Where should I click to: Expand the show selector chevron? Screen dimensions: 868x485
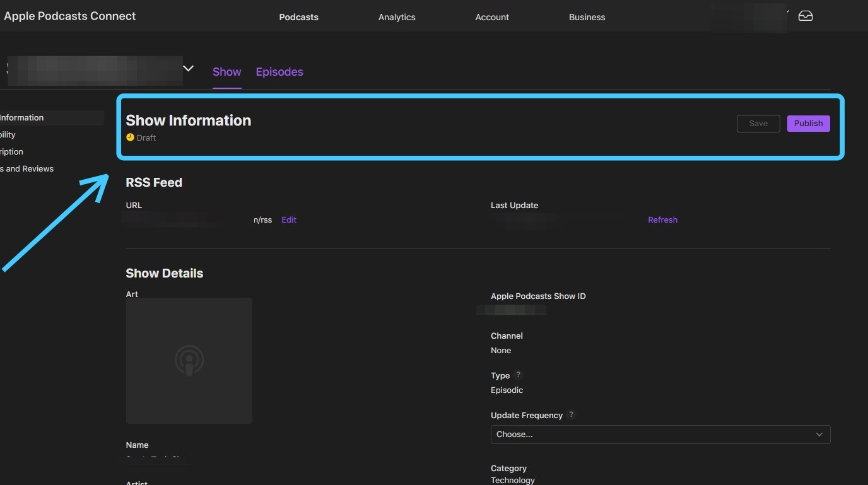tap(188, 69)
